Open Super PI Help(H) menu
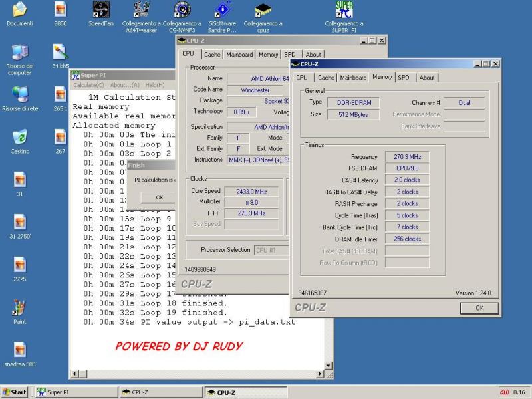Screen dimensions: 532x399 (x=155, y=85)
